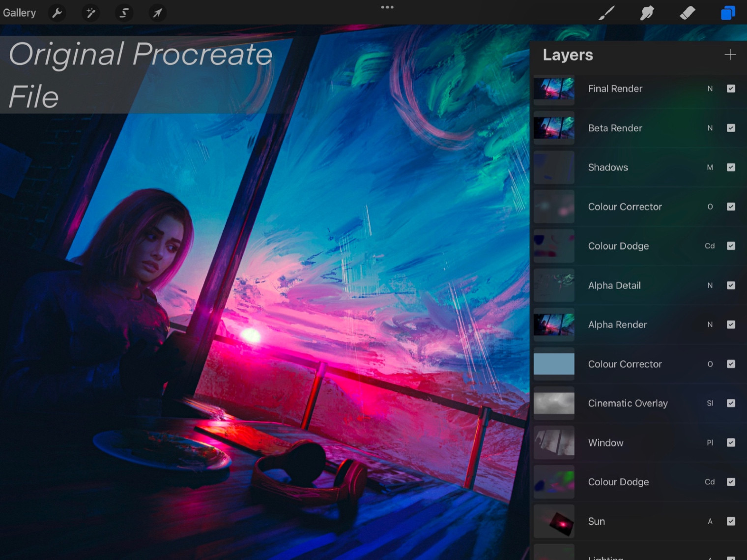This screenshot has width=747, height=560.
Task: Select the layer named Beta Render
Action: click(x=615, y=128)
